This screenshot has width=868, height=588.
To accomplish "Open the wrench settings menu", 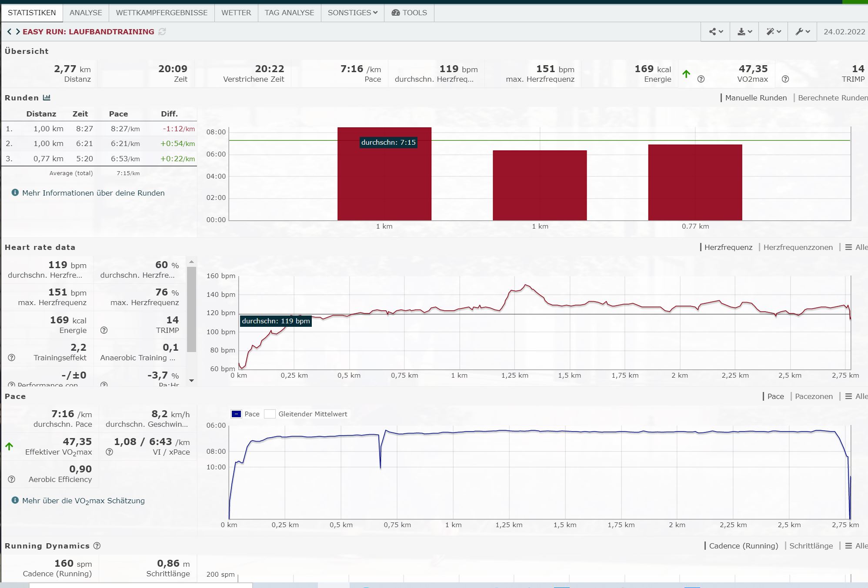I will (802, 32).
